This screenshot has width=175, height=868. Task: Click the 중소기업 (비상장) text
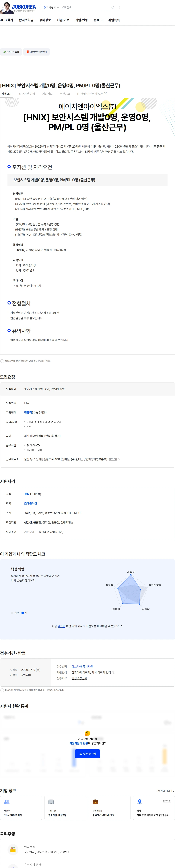pyautogui.click(x=57, y=815)
